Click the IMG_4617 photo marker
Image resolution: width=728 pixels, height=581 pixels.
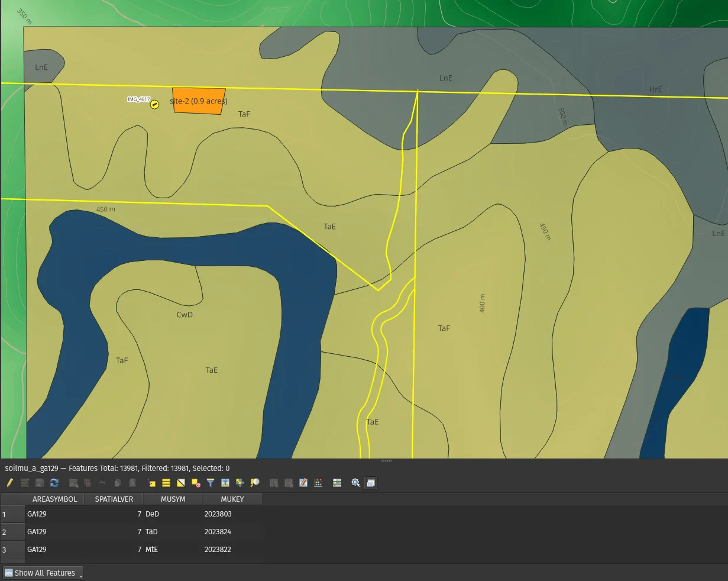coord(155,105)
